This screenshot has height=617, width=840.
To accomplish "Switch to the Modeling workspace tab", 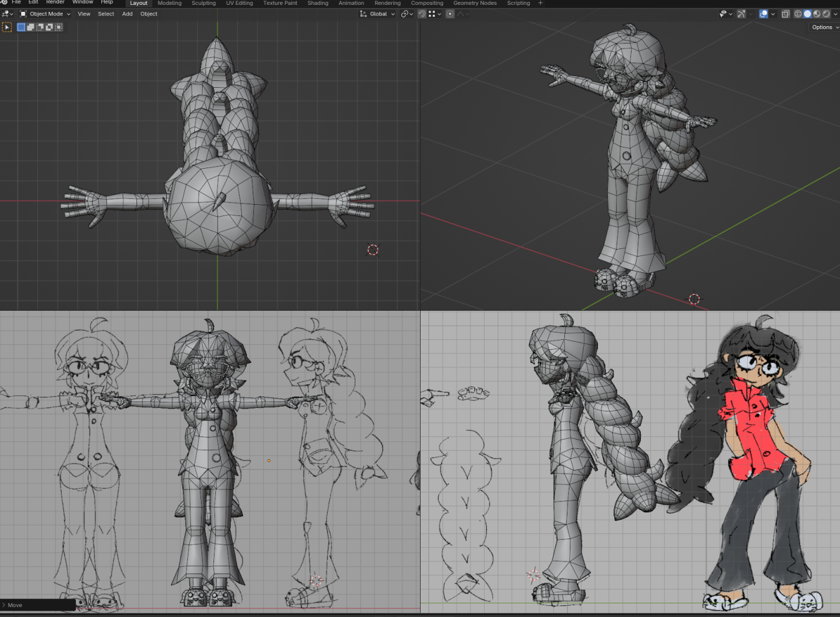I will (x=170, y=3).
